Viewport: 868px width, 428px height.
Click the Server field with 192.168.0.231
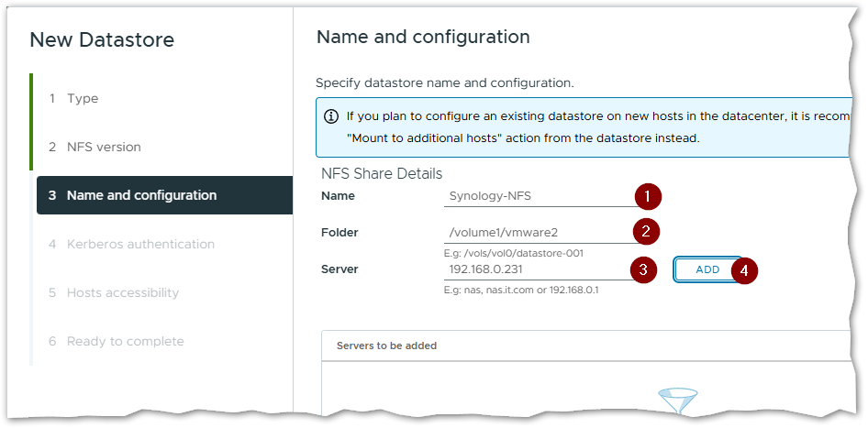[x=535, y=270]
